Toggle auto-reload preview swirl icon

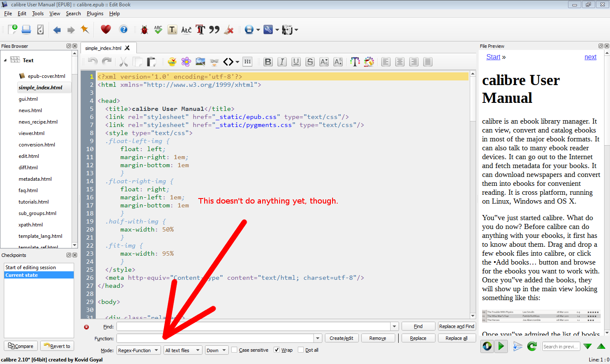[x=487, y=346]
